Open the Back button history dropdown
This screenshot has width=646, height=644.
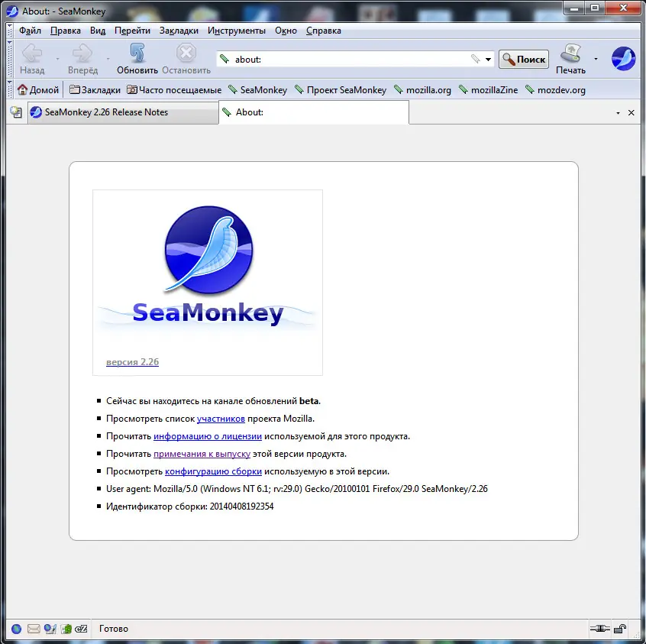pos(58,59)
